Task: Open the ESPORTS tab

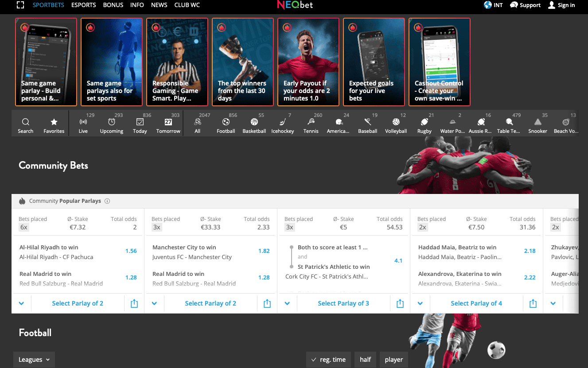Action: tap(84, 5)
